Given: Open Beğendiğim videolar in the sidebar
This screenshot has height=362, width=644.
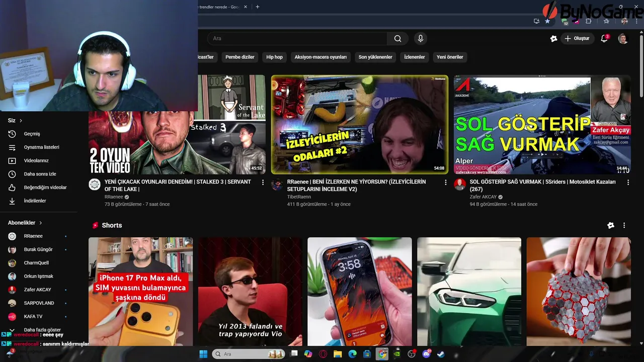Looking at the screenshot, I should click(39, 188).
